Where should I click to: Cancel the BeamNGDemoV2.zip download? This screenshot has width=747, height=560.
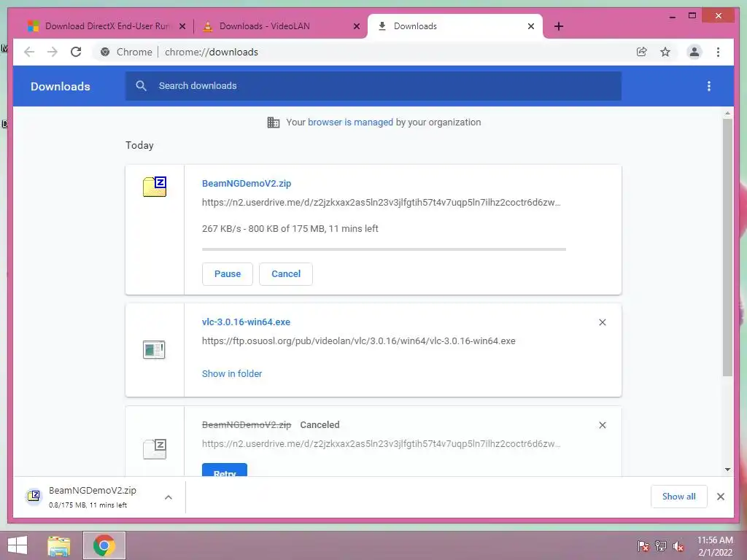pos(286,274)
